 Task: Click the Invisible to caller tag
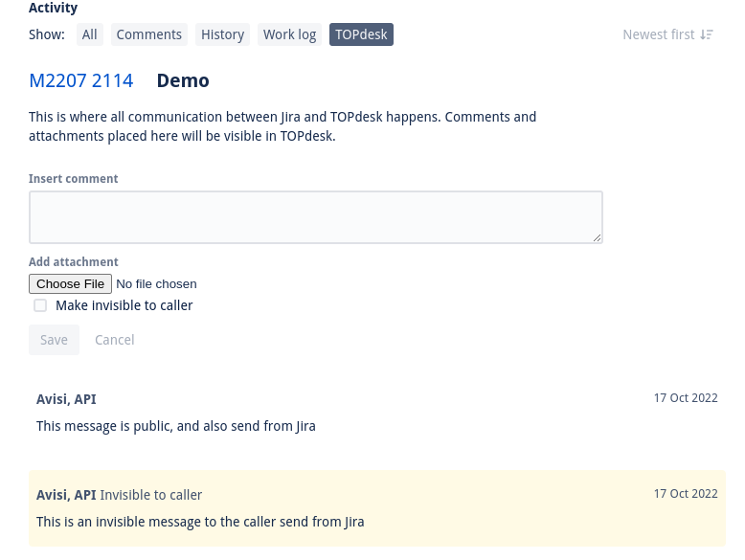pos(151,495)
